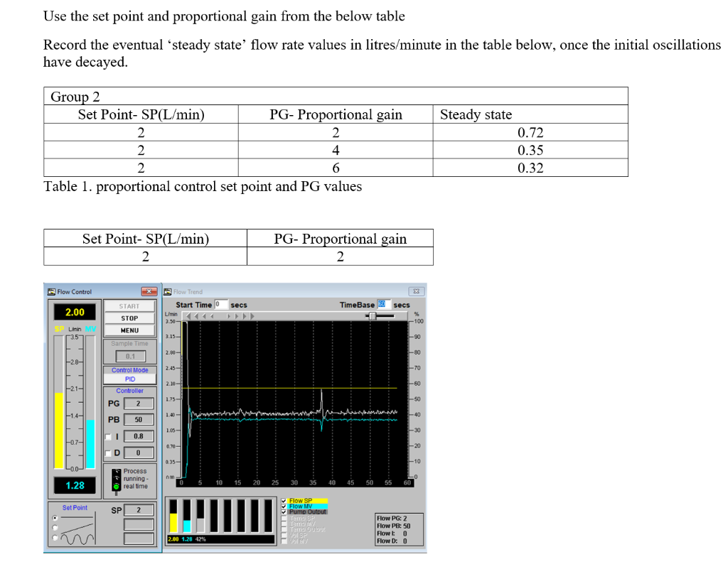Click the Sample Time field showing 0.1
The image size is (728, 562).
click(x=131, y=357)
